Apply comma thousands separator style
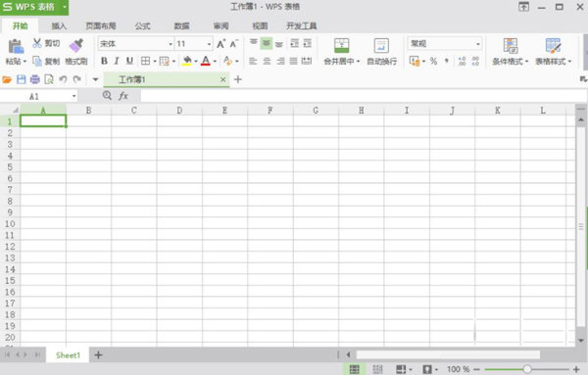Image resolution: width=588 pixels, height=375 pixels. click(x=446, y=61)
